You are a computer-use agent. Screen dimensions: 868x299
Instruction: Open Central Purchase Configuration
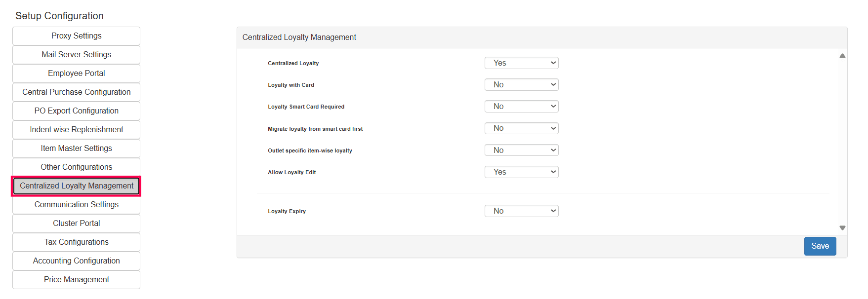pyautogui.click(x=77, y=92)
